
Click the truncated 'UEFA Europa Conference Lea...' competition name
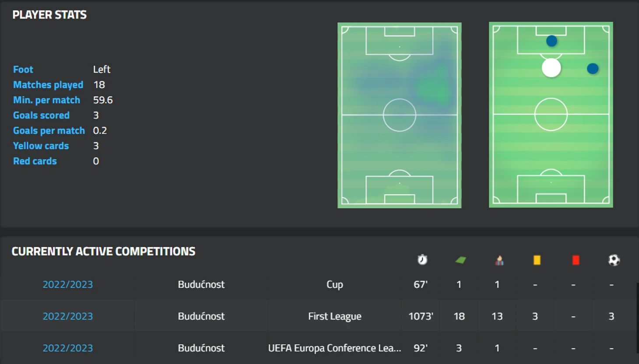coord(334,348)
